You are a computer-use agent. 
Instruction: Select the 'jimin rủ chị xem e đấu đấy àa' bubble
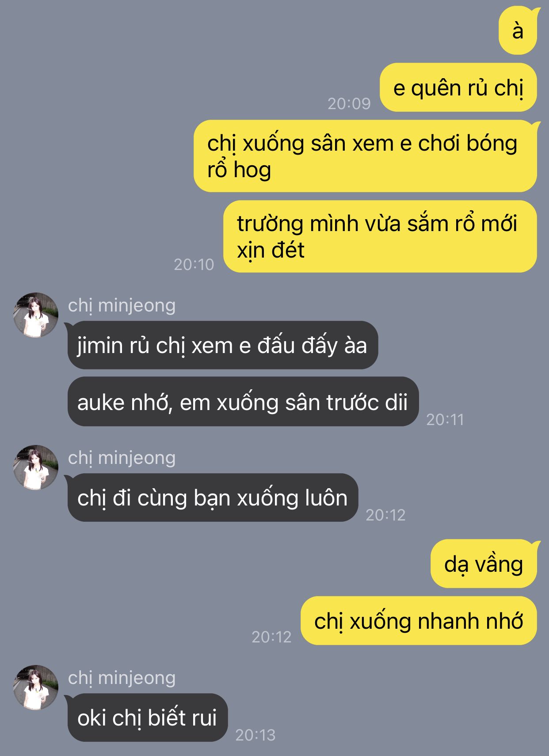(x=222, y=345)
